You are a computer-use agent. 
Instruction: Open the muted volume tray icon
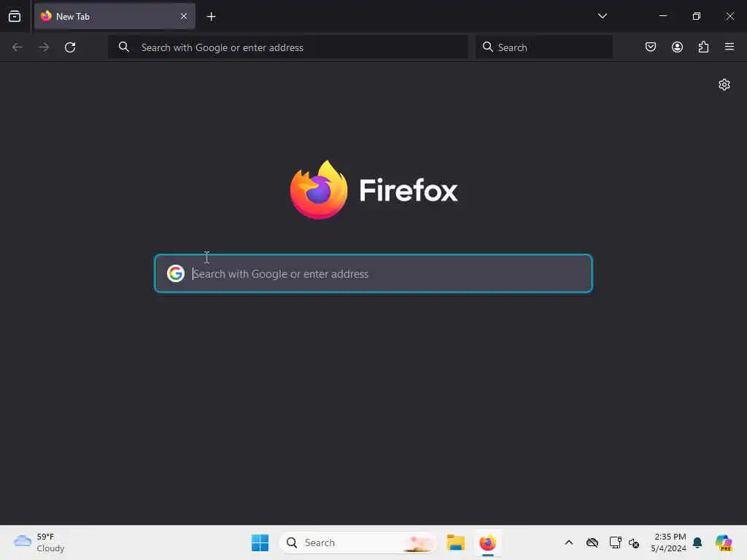[634, 542]
